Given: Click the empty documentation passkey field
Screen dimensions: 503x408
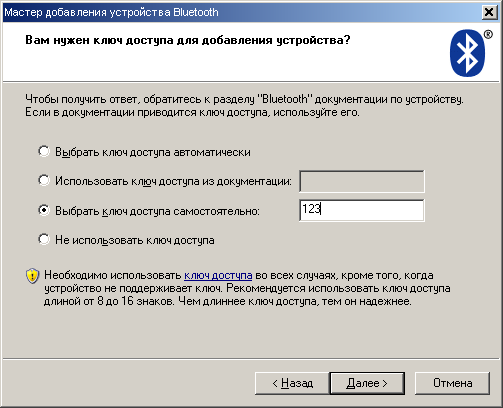Looking at the screenshot, I should point(362,181).
